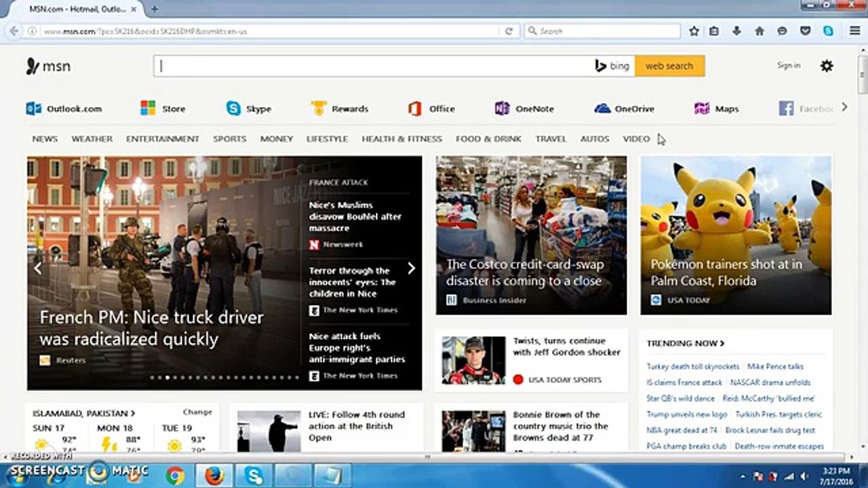Click the Firefox address bar
Viewport: 868px width, 488px height.
(x=271, y=31)
